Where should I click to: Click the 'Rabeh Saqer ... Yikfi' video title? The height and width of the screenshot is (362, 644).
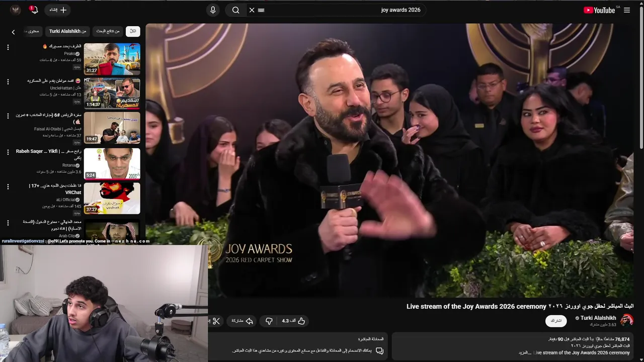pyautogui.click(x=49, y=154)
